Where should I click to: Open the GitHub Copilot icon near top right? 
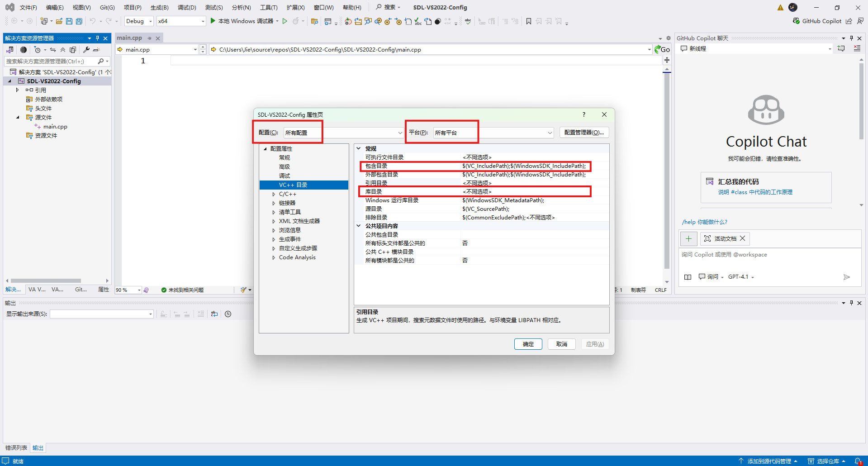(x=796, y=21)
